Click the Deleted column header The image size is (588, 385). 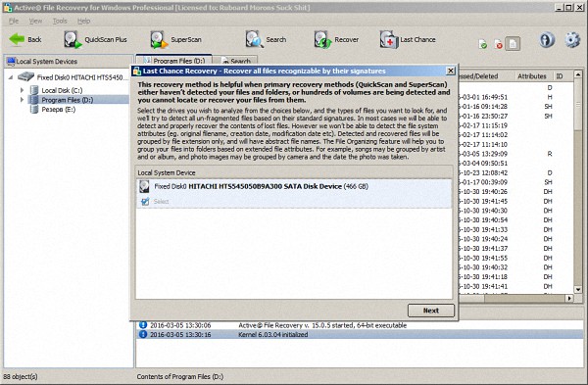point(486,76)
